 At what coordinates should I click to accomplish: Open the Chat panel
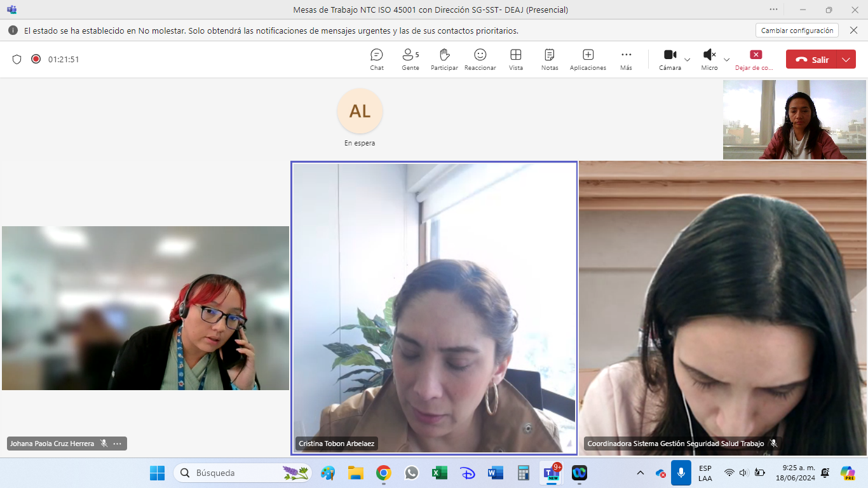(x=377, y=59)
